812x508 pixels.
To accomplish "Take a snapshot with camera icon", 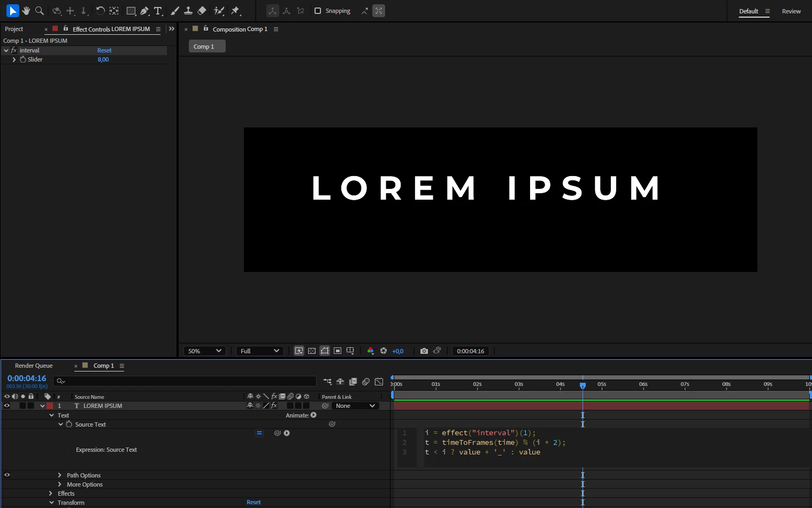I will [x=424, y=351].
